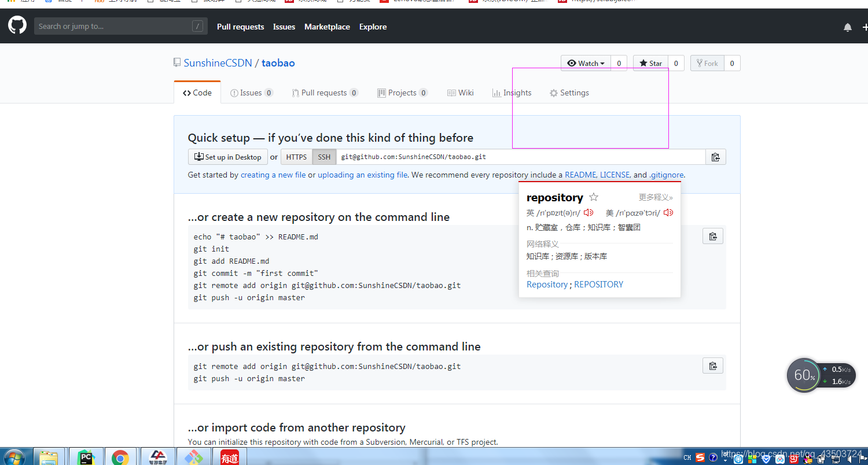Open File Explorer from the taskbar
868x465 pixels.
(x=49, y=457)
